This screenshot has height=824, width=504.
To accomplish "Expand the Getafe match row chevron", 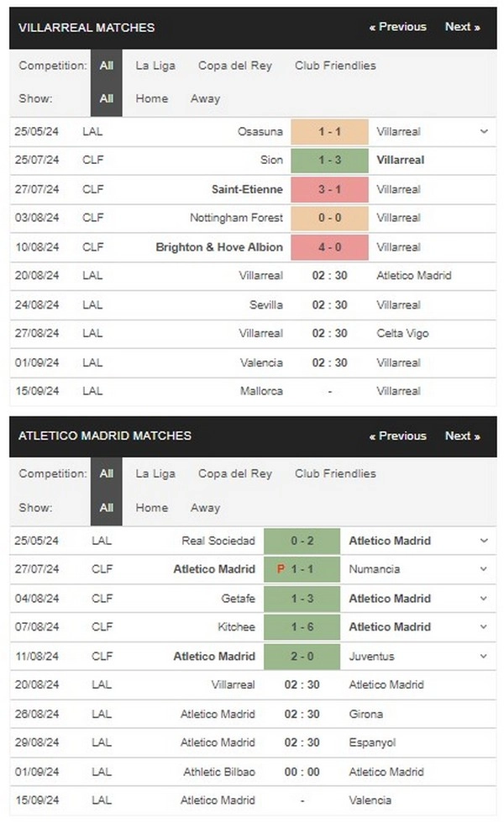I will pyautogui.click(x=484, y=599).
